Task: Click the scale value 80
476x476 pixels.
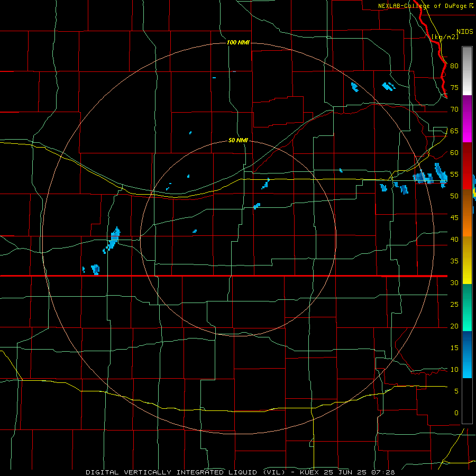Action: tap(454, 66)
